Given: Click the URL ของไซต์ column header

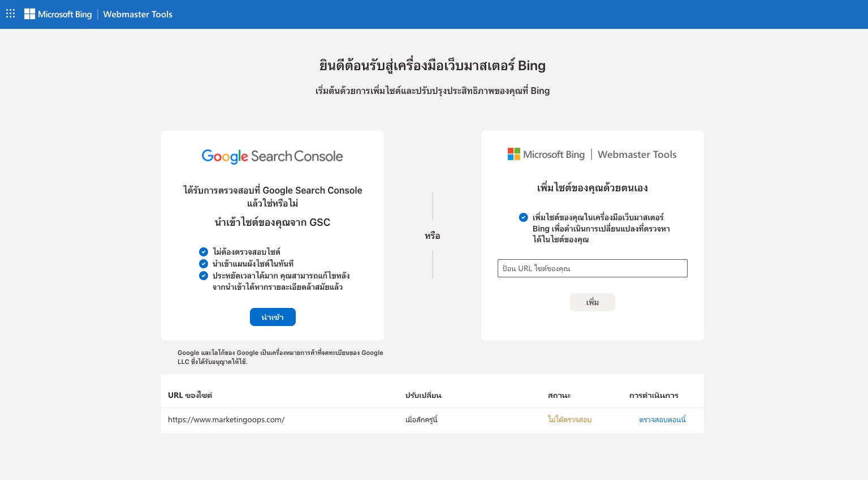Looking at the screenshot, I should click(x=190, y=396).
